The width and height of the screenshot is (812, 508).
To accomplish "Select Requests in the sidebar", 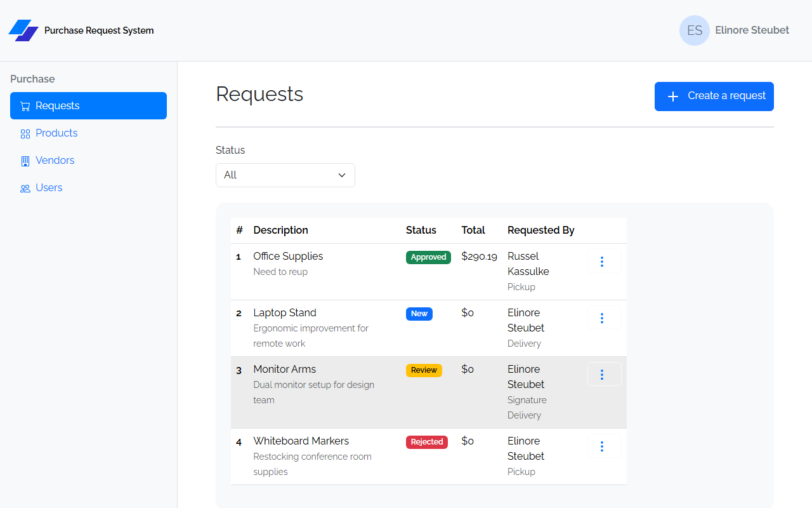I will (x=88, y=105).
